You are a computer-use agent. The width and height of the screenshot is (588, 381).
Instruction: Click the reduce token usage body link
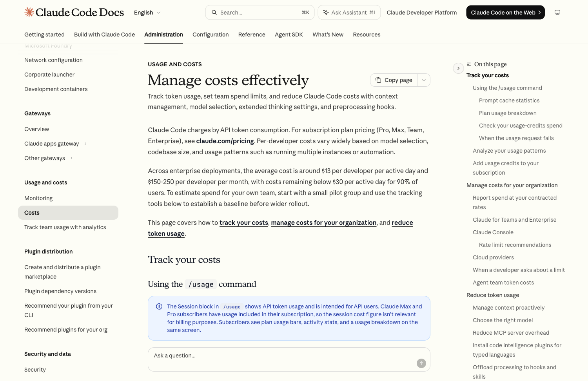point(280,228)
